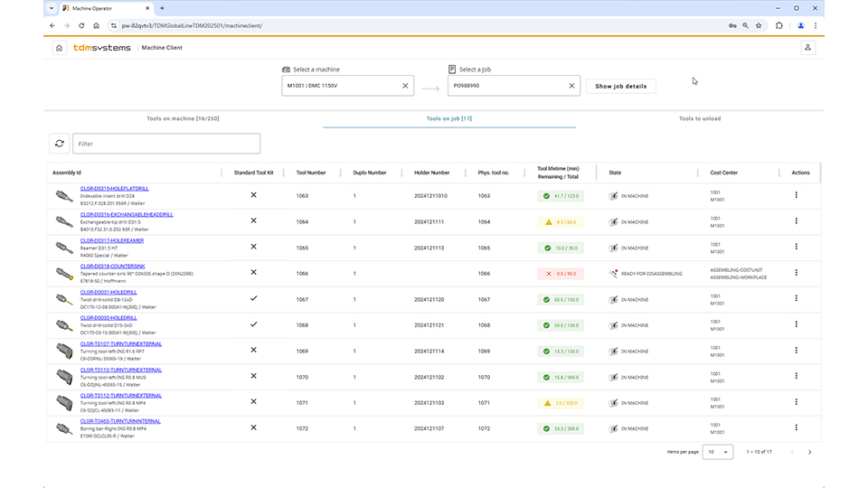Click the Ready for Disassembling state icon
868x488 pixels.
[x=613, y=273]
